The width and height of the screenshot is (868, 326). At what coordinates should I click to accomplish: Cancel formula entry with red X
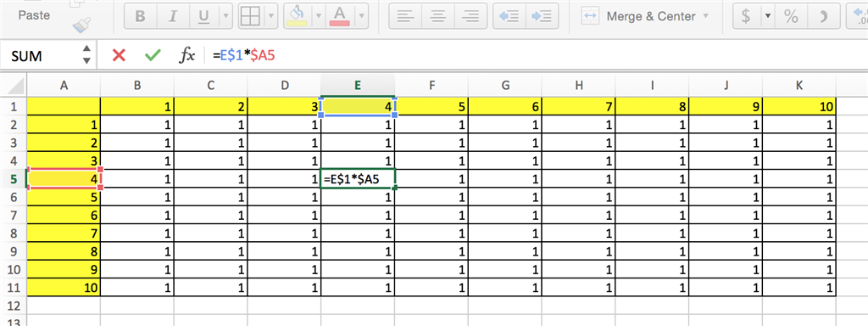click(119, 55)
